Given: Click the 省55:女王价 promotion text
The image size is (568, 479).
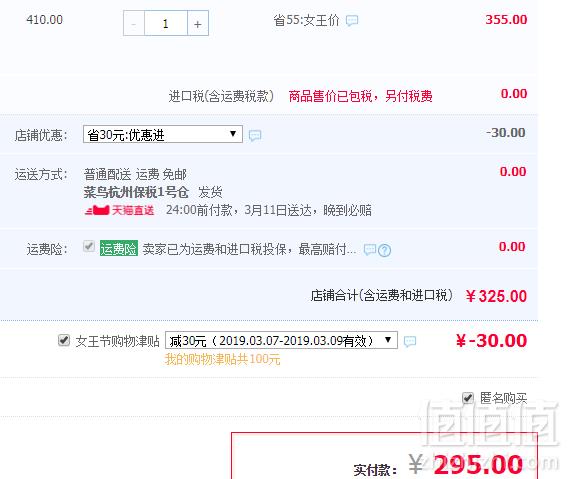Looking at the screenshot, I should pyautogui.click(x=306, y=20).
